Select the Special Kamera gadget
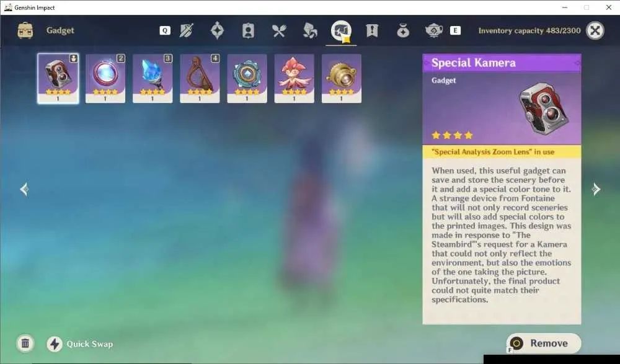 click(x=58, y=78)
